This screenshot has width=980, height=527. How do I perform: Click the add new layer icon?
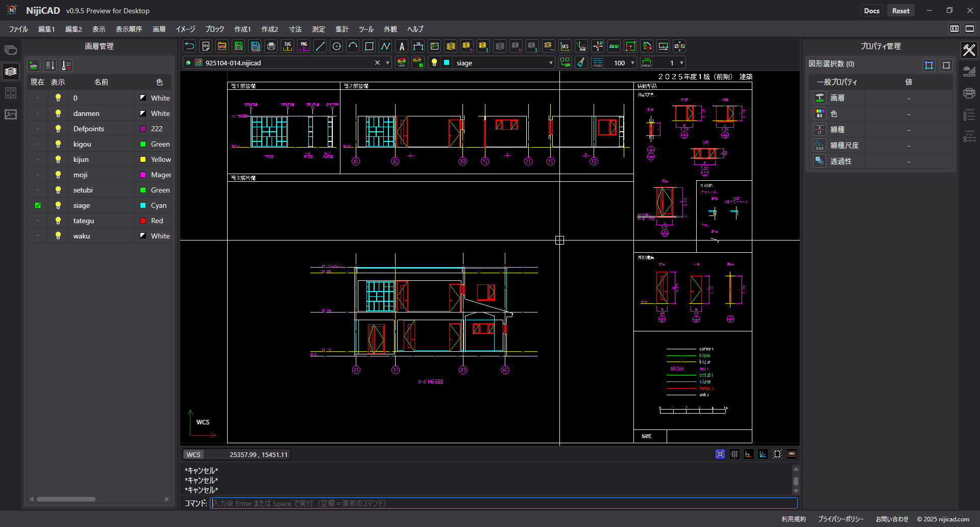tap(34, 65)
